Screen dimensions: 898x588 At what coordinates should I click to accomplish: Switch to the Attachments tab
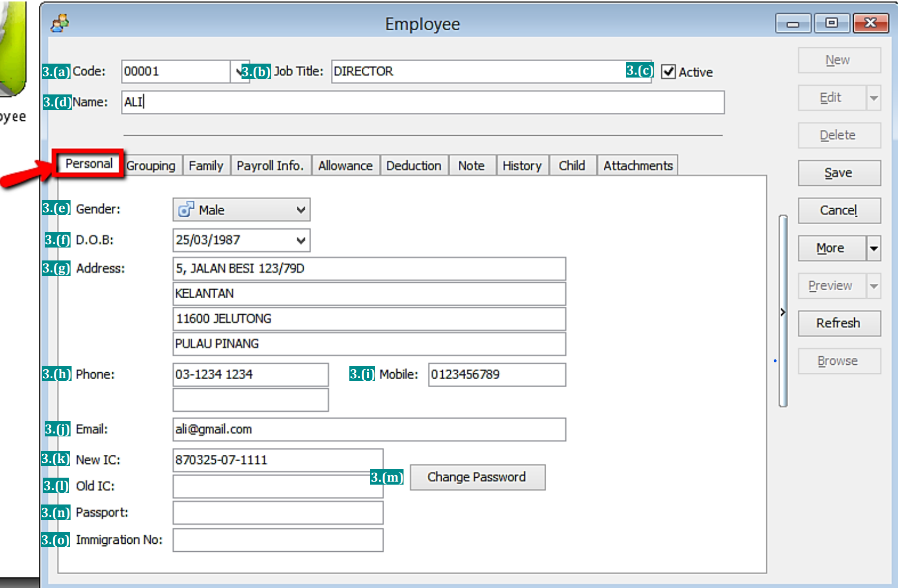[638, 166]
